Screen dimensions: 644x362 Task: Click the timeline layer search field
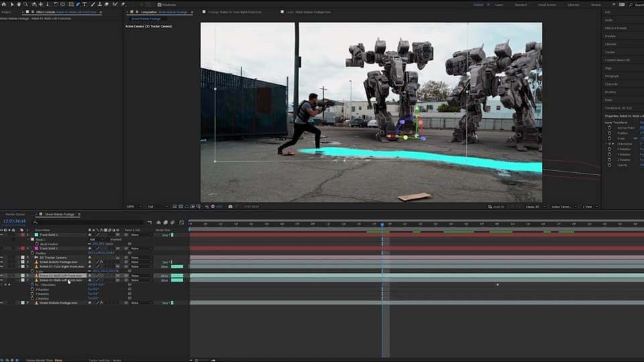[x=89, y=222]
